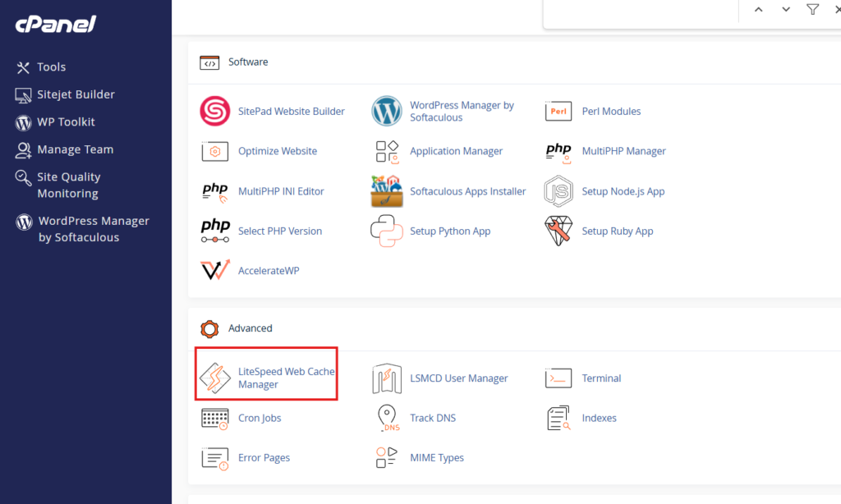Viewport: 841px width, 504px height.
Task: Open LSMCD User Manager link
Action: [458, 378]
